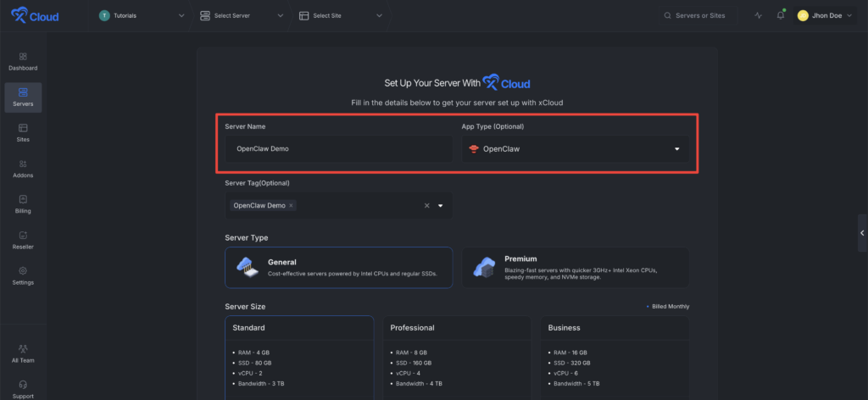Open the notifications bell icon

[780, 15]
